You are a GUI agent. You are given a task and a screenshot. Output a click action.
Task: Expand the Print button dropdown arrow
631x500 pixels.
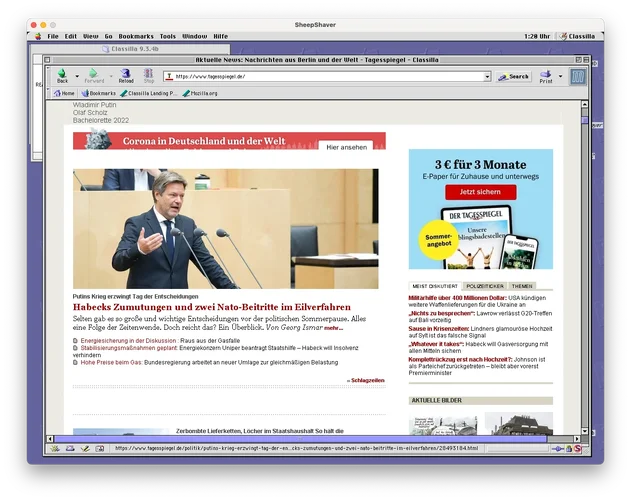[560, 76]
